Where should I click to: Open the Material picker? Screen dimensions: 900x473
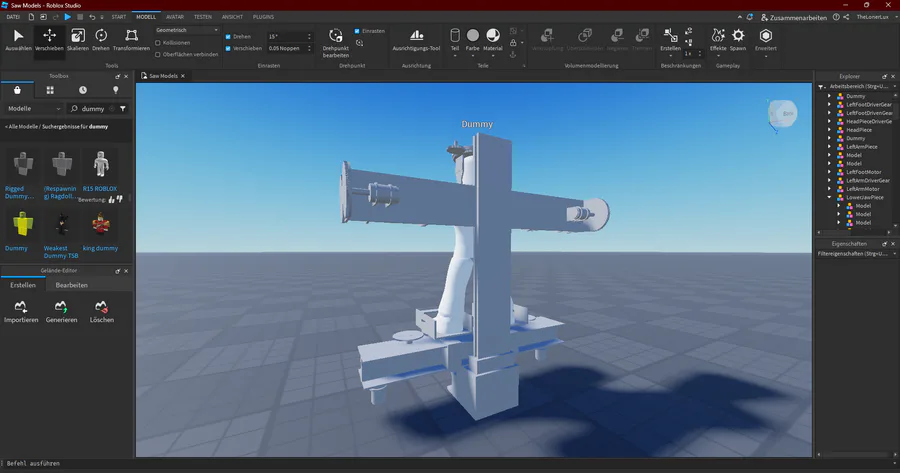coord(492,40)
